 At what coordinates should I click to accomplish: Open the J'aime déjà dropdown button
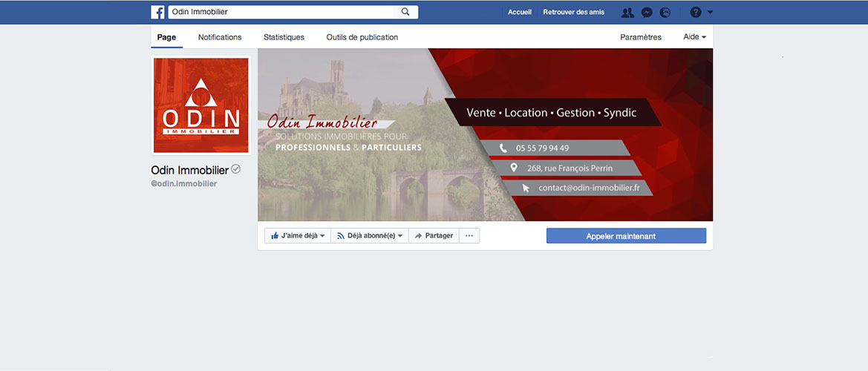[x=297, y=235]
